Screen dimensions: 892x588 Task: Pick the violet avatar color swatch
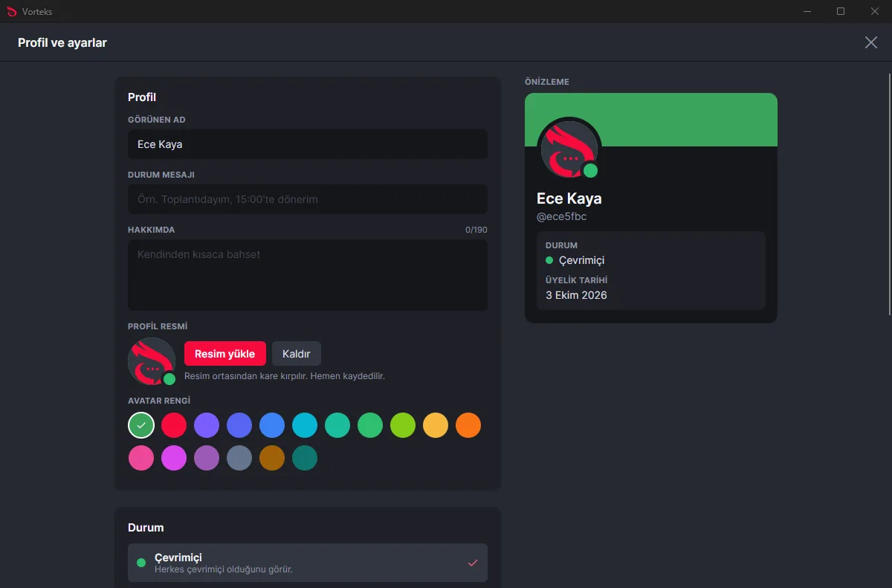click(x=207, y=425)
